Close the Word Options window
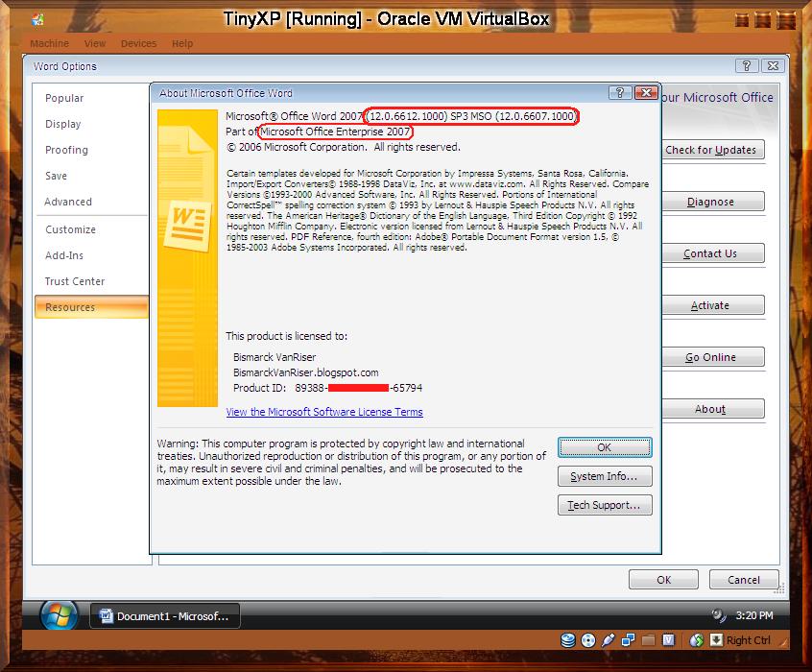Viewport: 812px width, 672px height. pos(774,66)
